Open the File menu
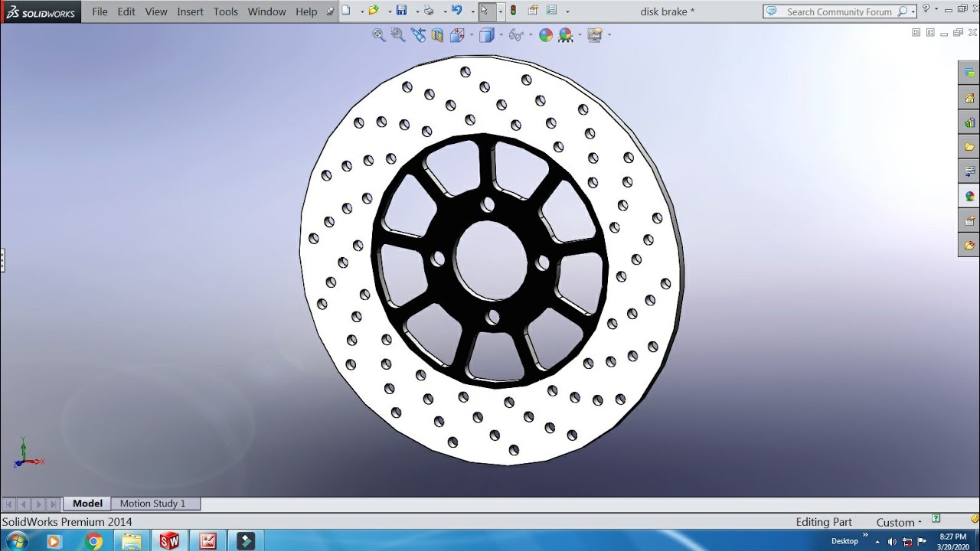 [100, 11]
